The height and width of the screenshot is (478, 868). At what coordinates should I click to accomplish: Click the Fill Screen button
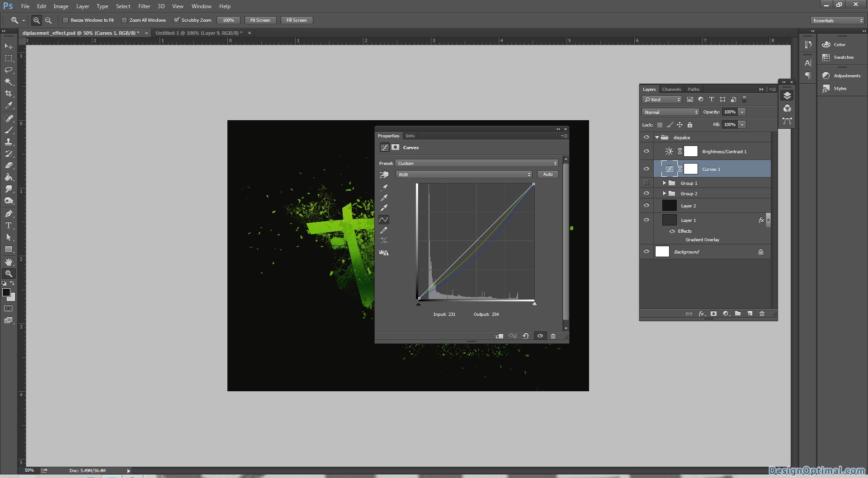[x=297, y=20]
